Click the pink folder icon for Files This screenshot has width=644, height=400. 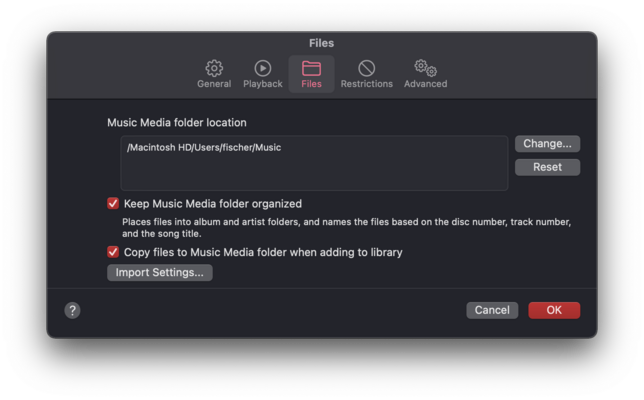tap(311, 68)
